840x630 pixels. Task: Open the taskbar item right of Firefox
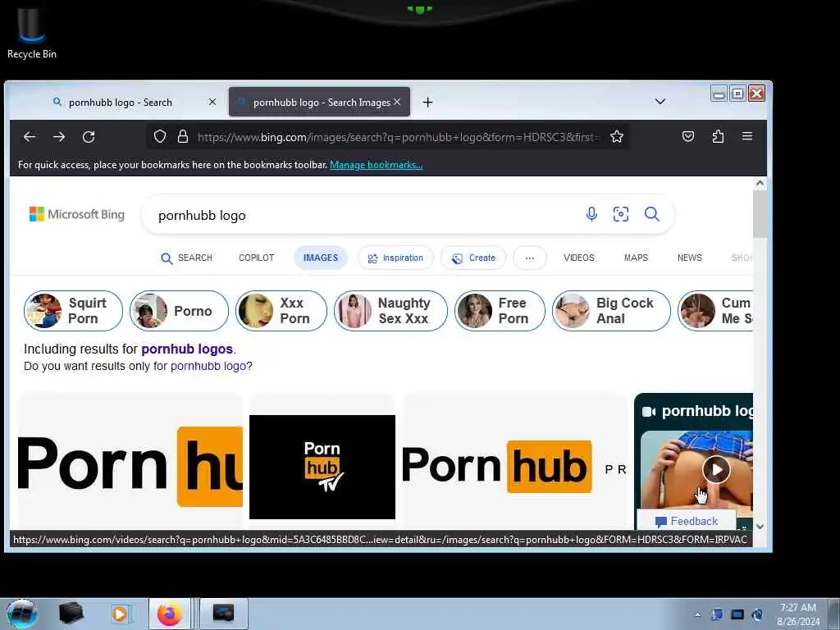coord(223,614)
